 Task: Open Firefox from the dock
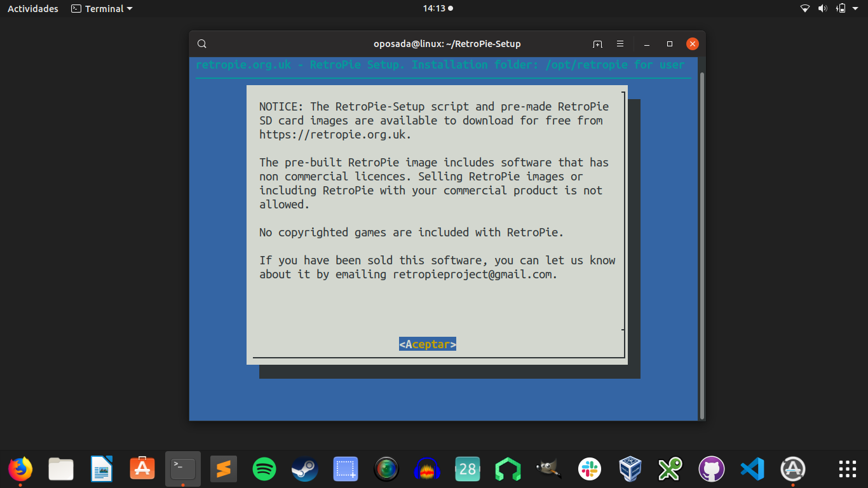(21, 469)
